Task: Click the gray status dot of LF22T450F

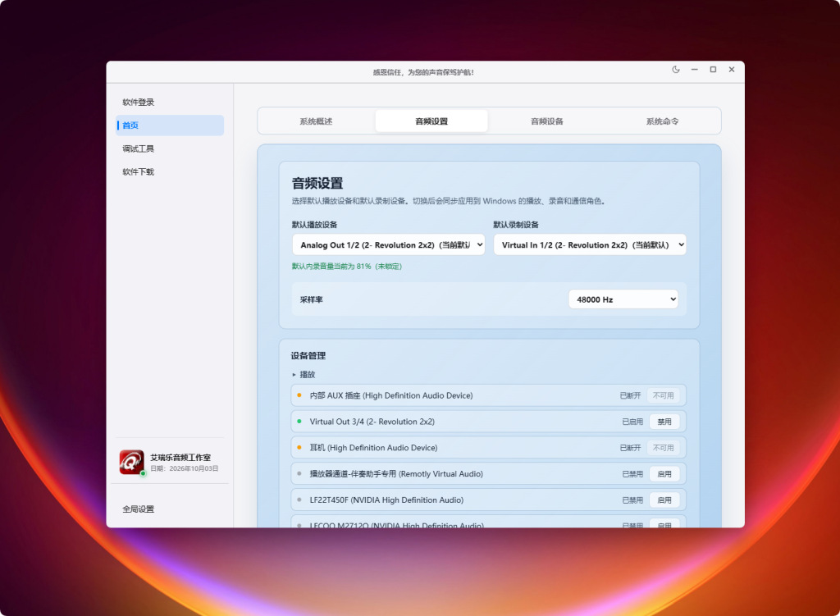Action: coord(299,500)
